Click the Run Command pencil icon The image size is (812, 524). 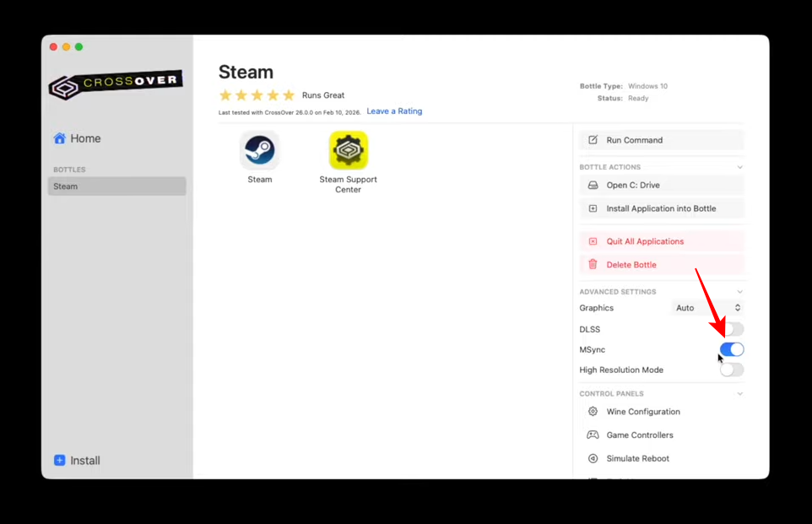point(593,140)
